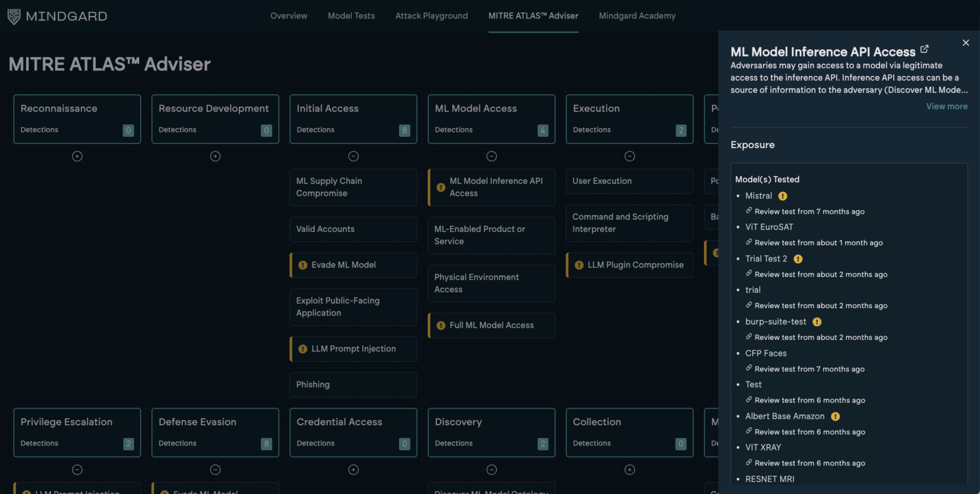Open external link icon beside panel title
The image size is (980, 494).
coord(924,49)
